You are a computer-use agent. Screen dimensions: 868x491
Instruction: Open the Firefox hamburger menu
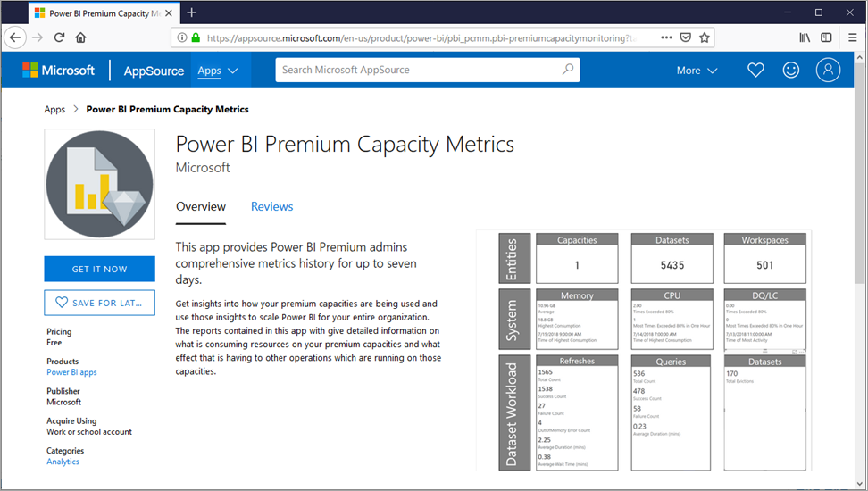click(853, 37)
